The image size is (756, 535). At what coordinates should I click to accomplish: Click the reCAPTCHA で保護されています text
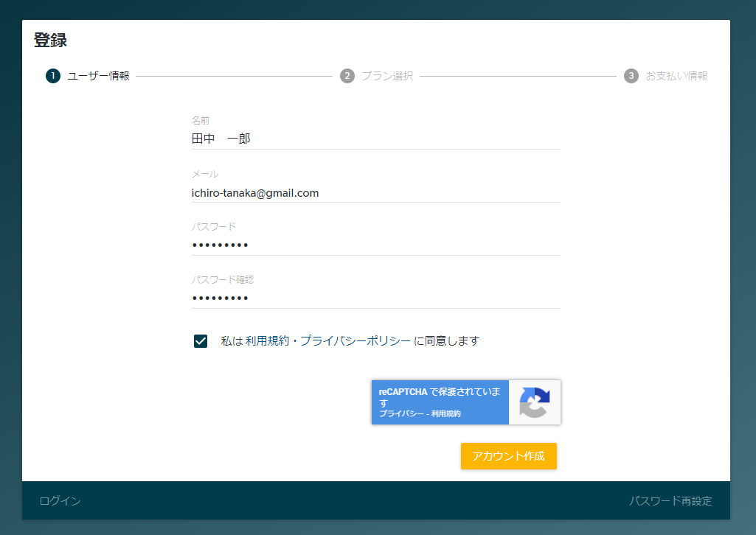pyautogui.click(x=440, y=396)
